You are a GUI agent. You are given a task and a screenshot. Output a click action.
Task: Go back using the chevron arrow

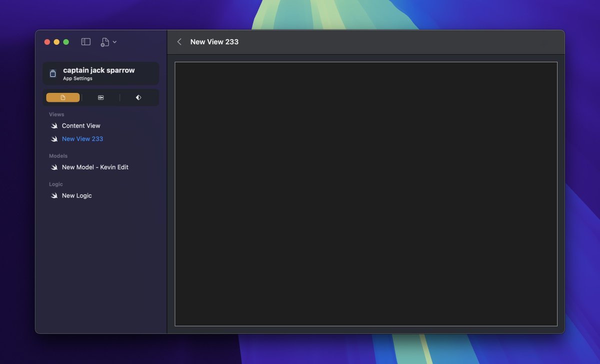(x=179, y=42)
